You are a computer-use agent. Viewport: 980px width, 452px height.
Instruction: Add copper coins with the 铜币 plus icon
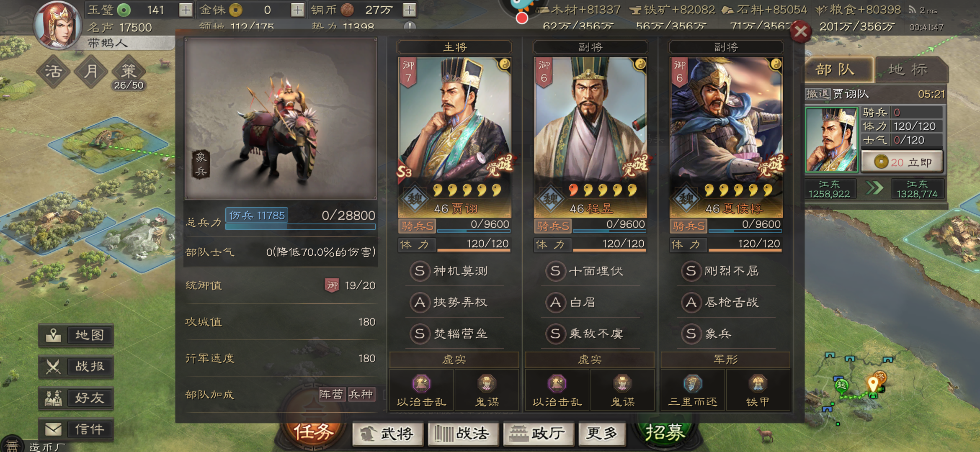click(409, 10)
